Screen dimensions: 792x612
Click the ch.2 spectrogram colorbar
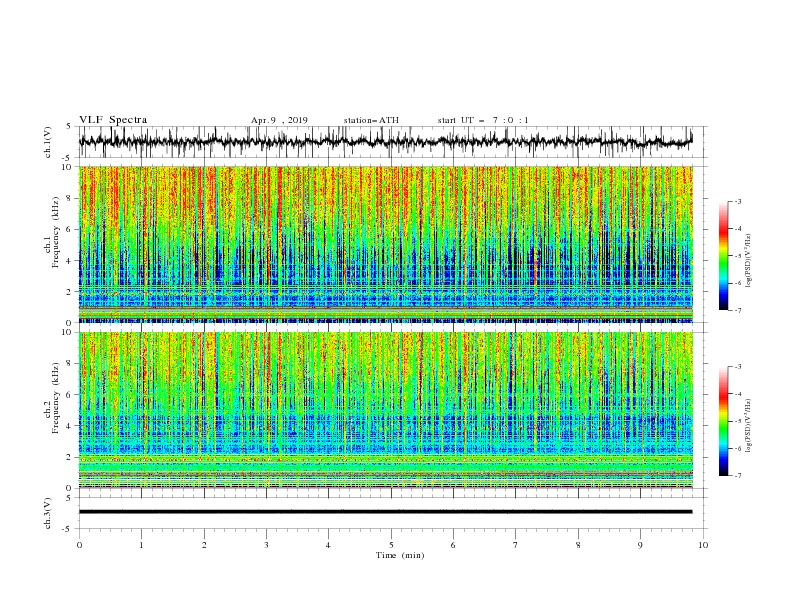[723, 421]
